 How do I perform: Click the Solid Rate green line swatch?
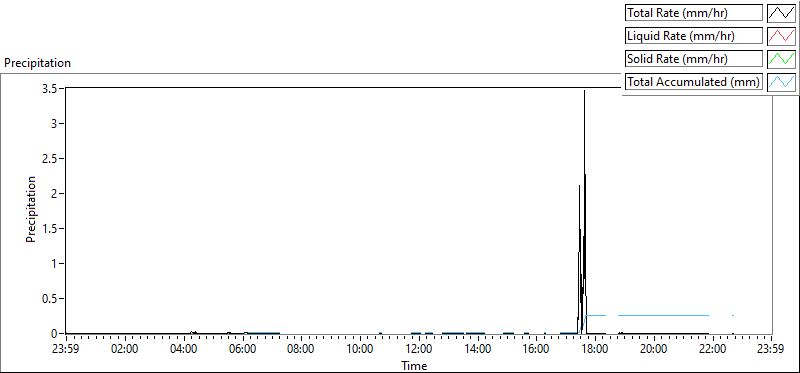tap(782, 59)
